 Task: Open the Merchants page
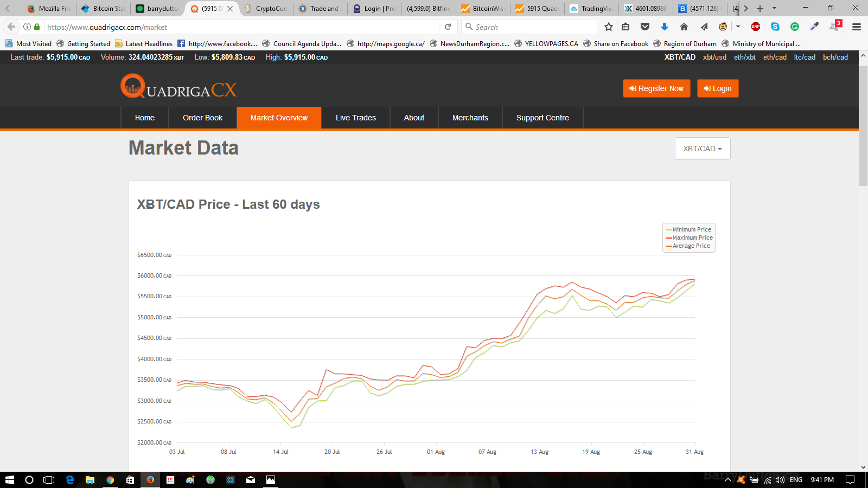click(470, 118)
